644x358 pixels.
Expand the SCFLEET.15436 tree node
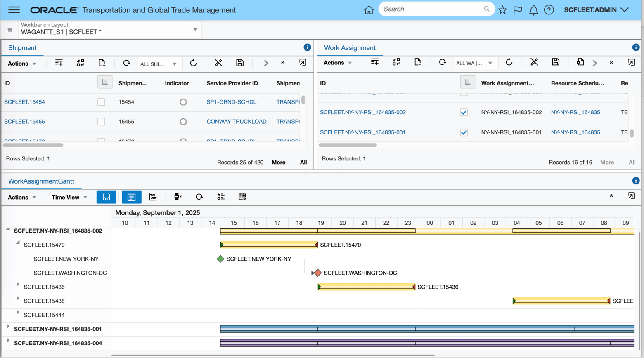coord(18,285)
